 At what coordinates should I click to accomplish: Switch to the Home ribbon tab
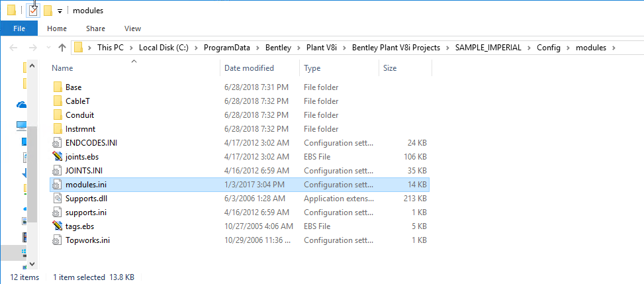pyautogui.click(x=57, y=28)
